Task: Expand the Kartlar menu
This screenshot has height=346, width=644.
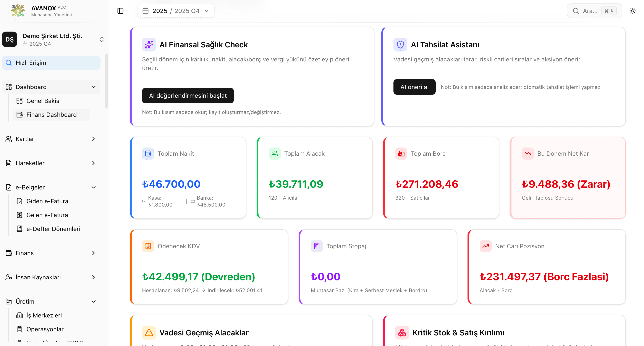Action: [51, 139]
